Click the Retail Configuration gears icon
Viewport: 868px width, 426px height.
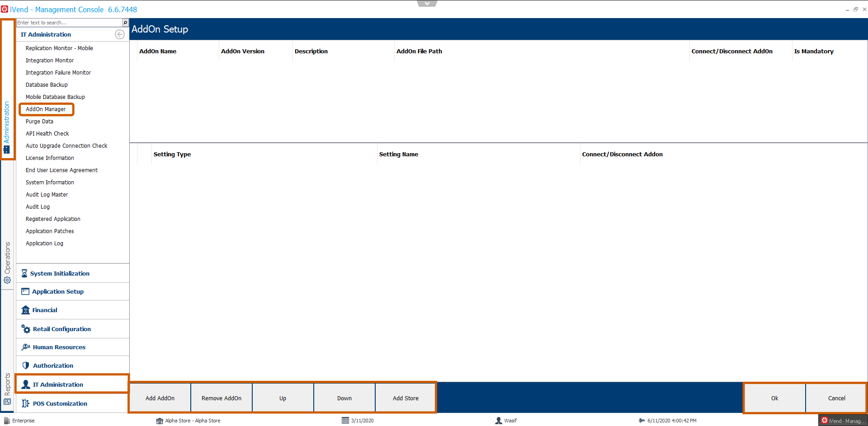[x=26, y=329]
